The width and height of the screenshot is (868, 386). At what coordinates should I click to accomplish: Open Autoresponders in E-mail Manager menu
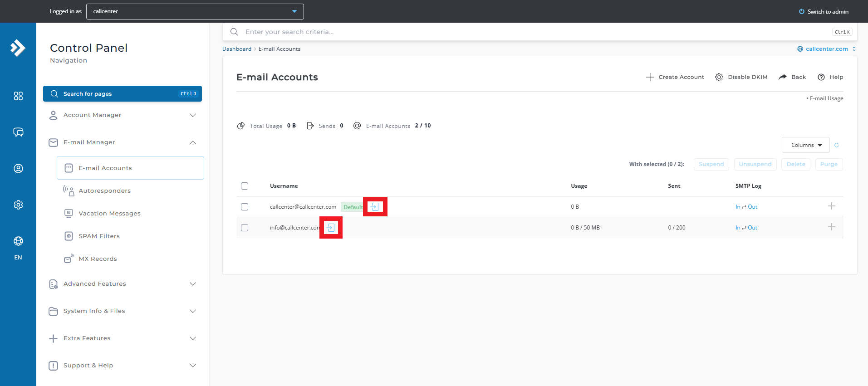click(104, 191)
